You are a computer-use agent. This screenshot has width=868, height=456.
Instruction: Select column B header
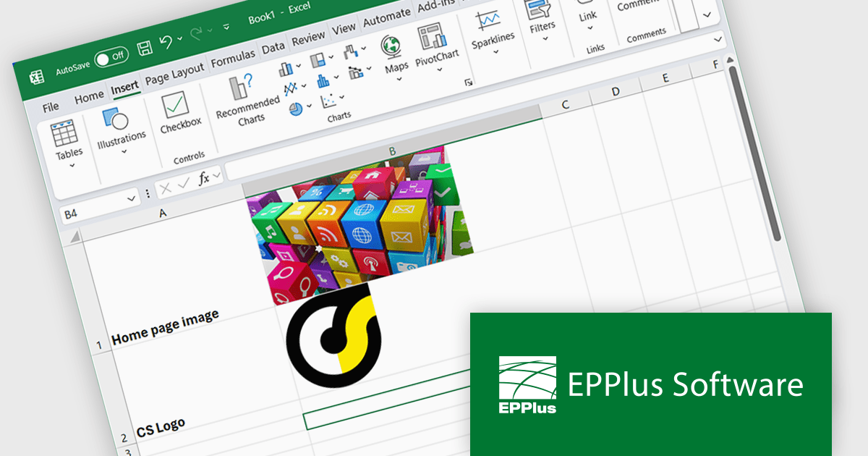393,151
